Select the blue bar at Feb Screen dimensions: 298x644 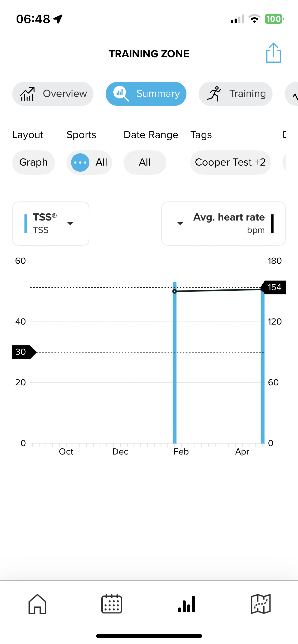[x=174, y=362]
